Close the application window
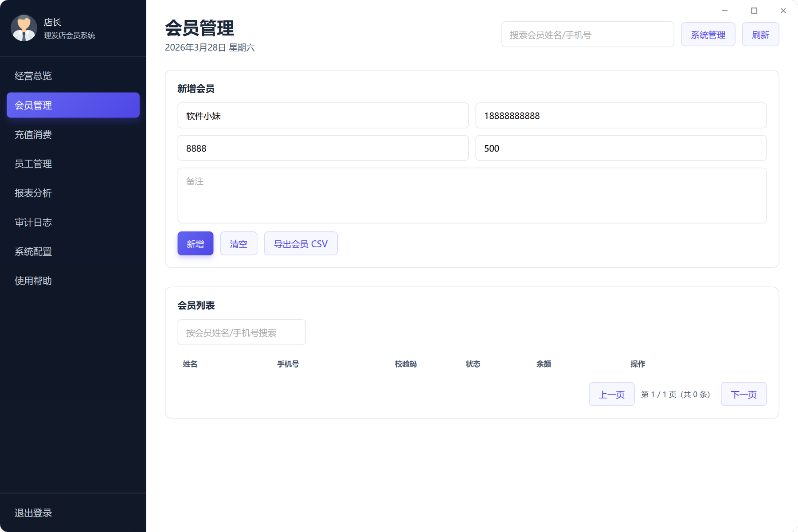Image resolution: width=798 pixels, height=532 pixels. click(783, 11)
